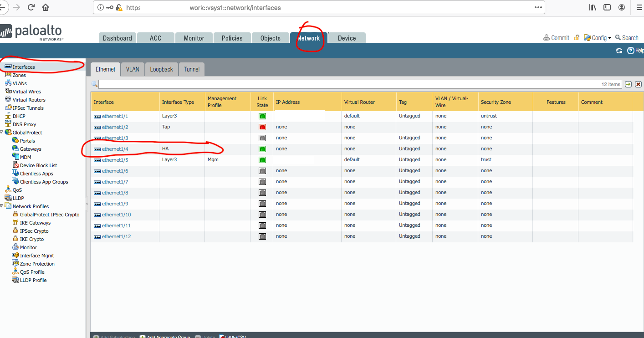Viewport: 644px width, 338px height.
Task: Open the ethernet1/5 interface link
Action: click(115, 160)
